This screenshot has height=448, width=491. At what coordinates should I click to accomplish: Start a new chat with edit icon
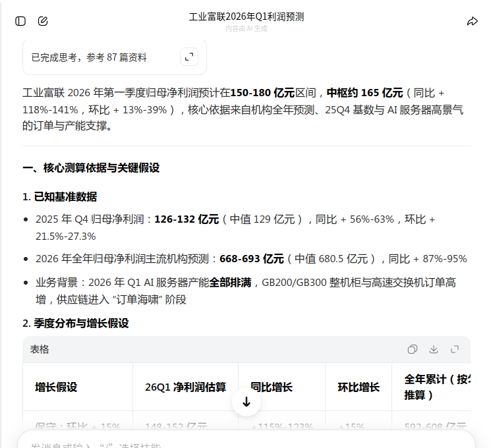(x=43, y=21)
